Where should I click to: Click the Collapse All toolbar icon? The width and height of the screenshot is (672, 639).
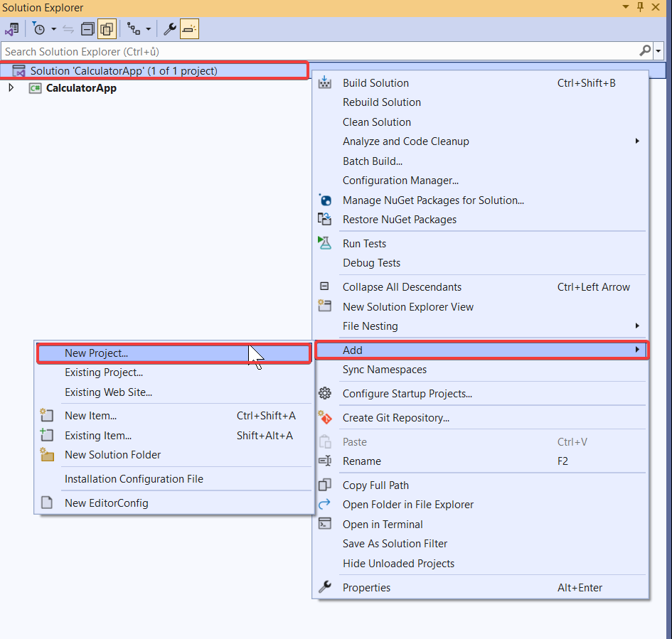coord(87,29)
